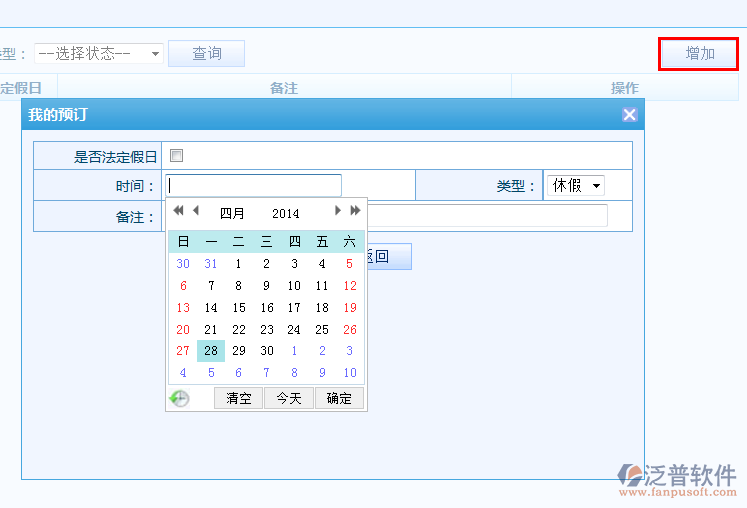Choose April 13 Sunday date
747x508 pixels.
point(183,308)
